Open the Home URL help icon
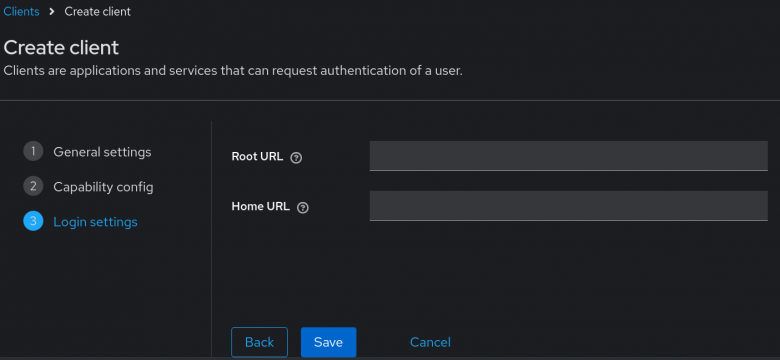780x360 pixels. pos(302,208)
